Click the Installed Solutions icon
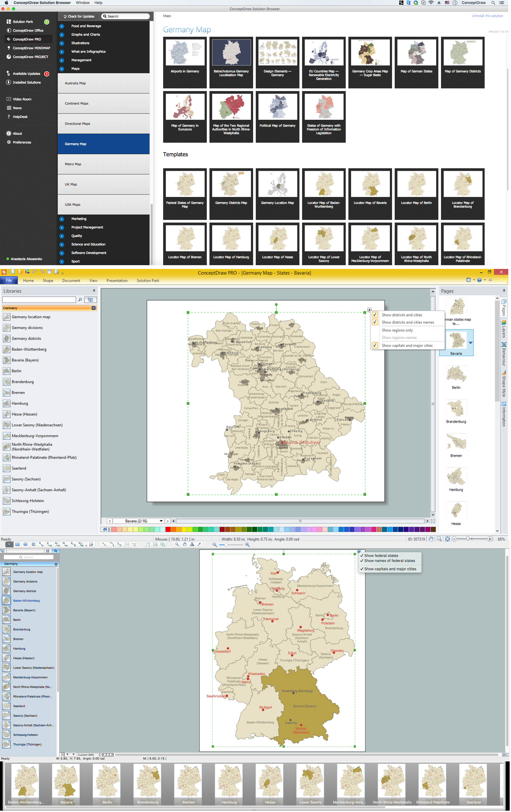 click(x=8, y=83)
